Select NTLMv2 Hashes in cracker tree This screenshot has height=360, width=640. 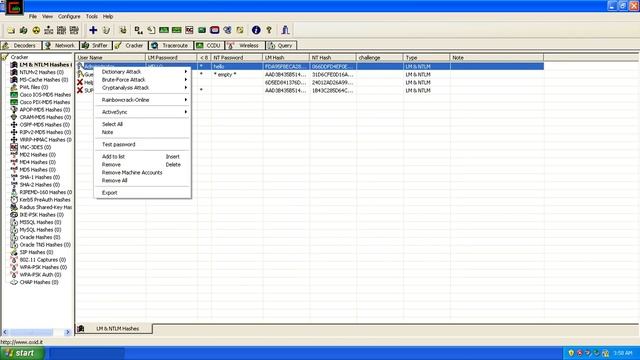click(41, 72)
